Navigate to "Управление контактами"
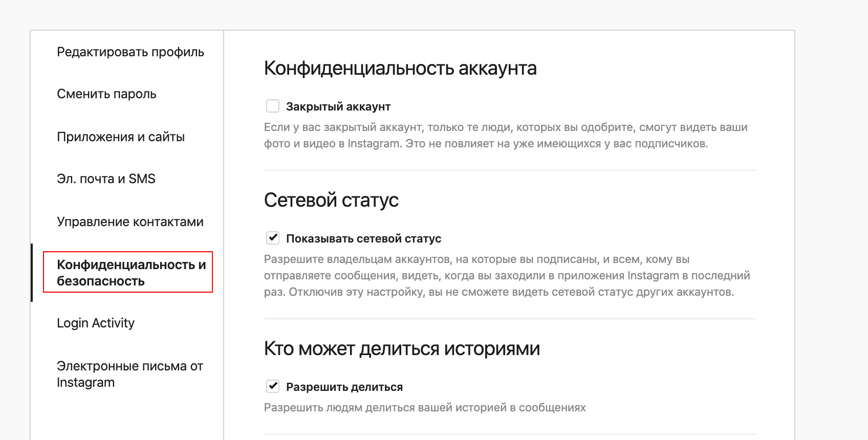Image resolution: width=868 pixels, height=440 pixels. [130, 222]
